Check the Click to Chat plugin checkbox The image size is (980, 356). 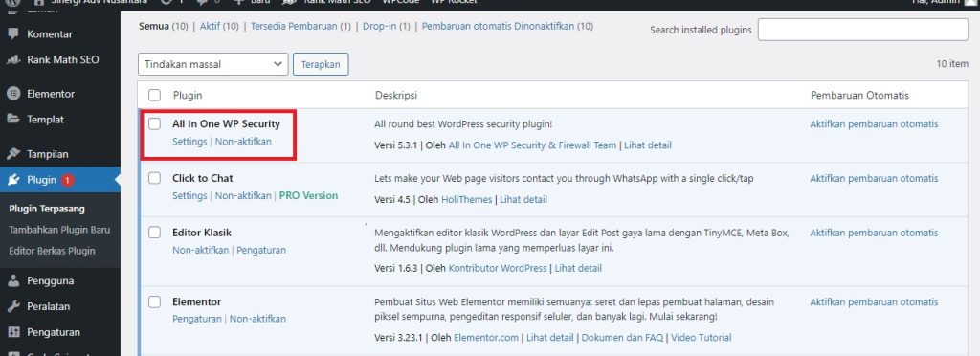(x=154, y=178)
